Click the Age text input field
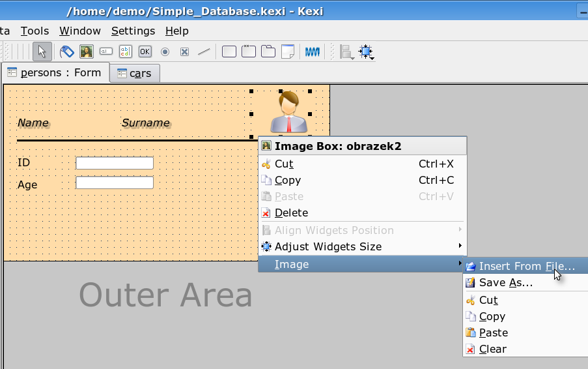588x369 pixels. point(115,183)
